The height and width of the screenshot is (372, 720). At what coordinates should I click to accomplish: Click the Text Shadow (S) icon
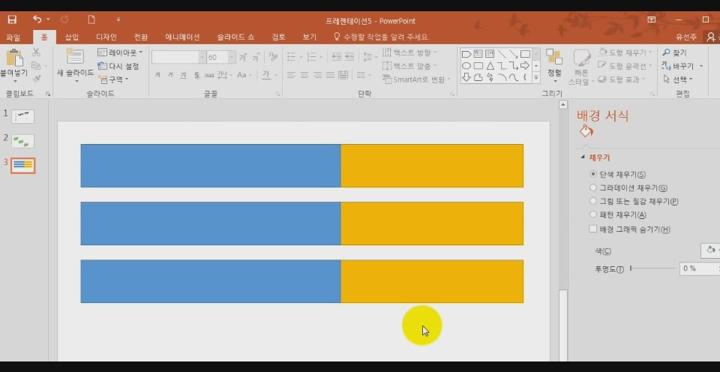(197, 75)
